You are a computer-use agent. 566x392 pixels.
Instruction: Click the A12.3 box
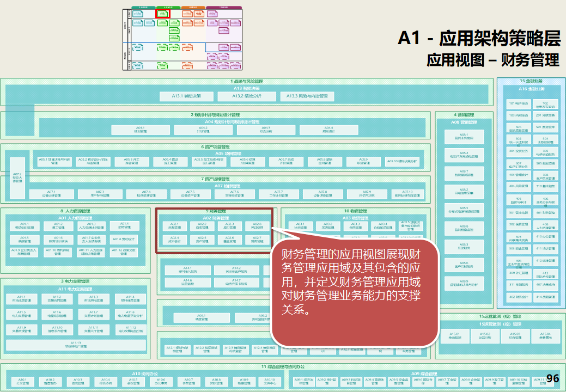click(236, 349)
